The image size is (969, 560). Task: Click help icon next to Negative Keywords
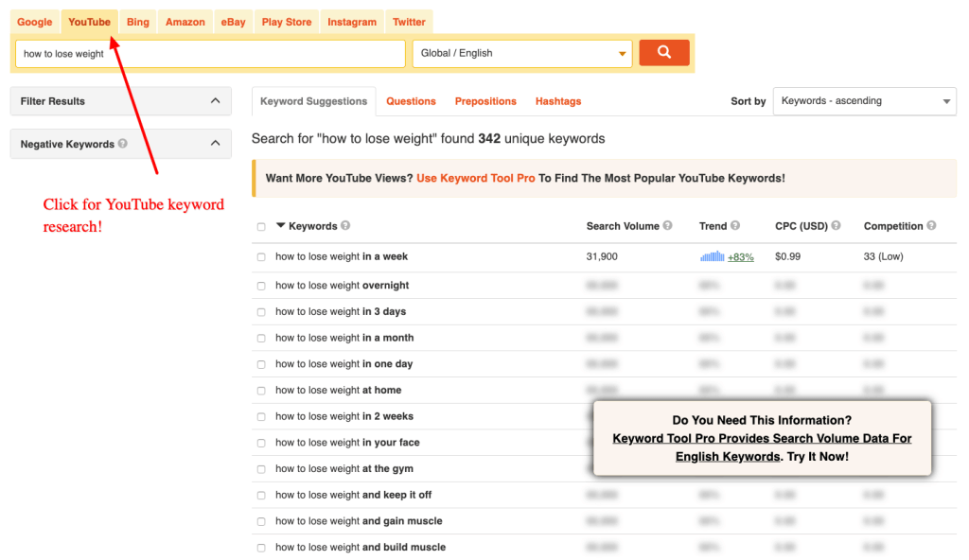pos(123,145)
